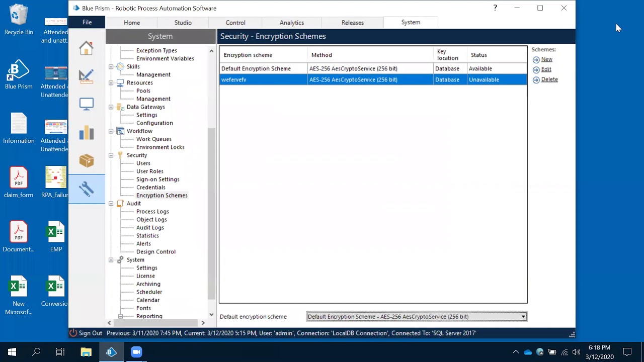Collapse the Data Gateways tree node
The image size is (644, 362).
pos(111,107)
